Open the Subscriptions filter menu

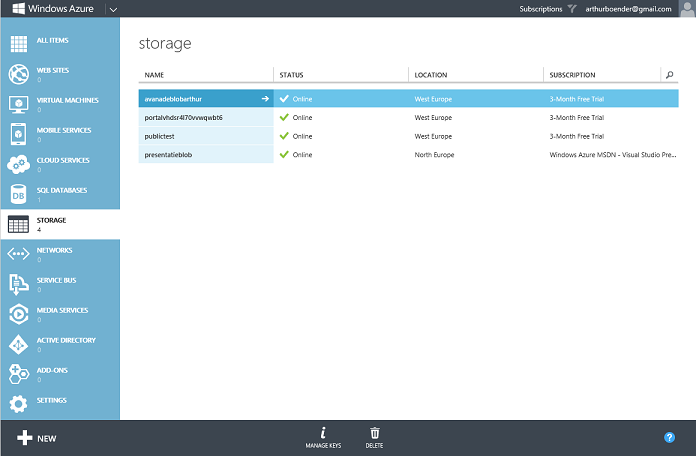tap(541, 9)
